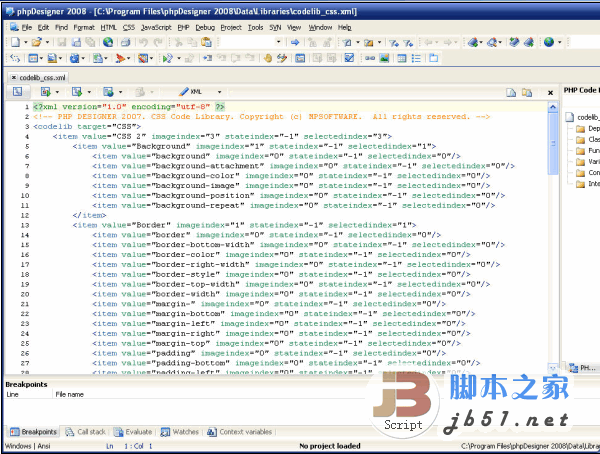Expand dropdown beside the run/debug play icon
Viewport: 600px width, 454px height.
[x=178, y=58]
